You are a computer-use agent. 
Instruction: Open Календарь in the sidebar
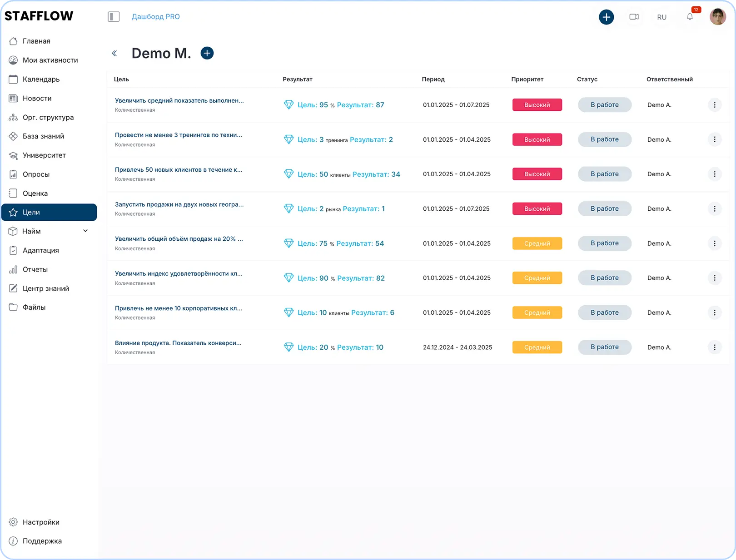pyautogui.click(x=41, y=79)
